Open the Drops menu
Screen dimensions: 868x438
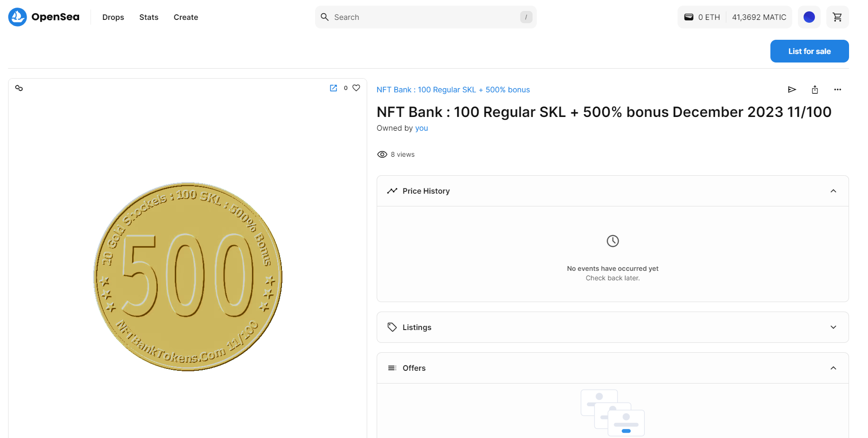[113, 17]
